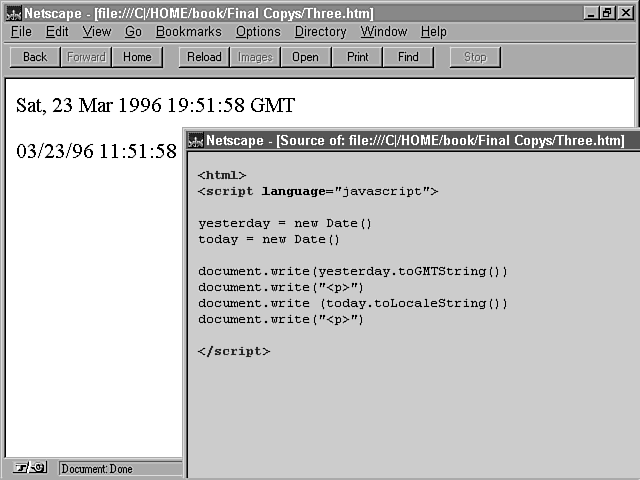This screenshot has height=480, width=640.
Task: Reload the current page
Action: tap(204, 57)
